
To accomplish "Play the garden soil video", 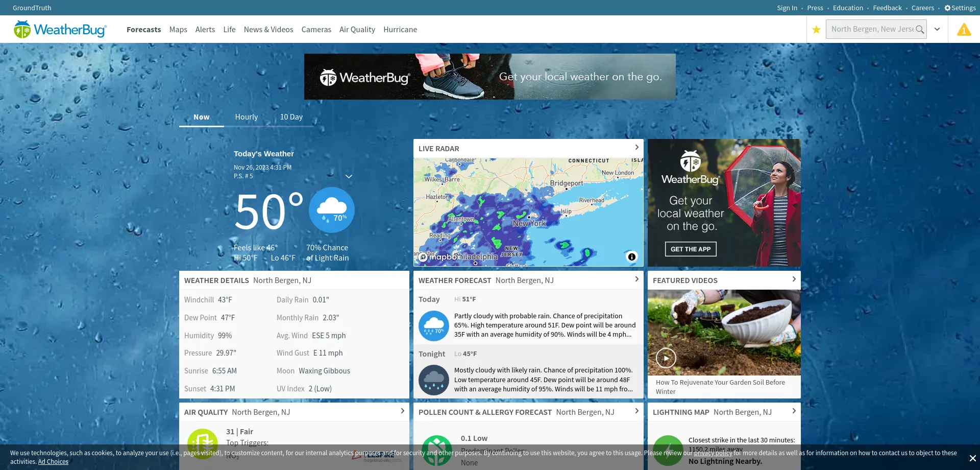I will [666, 358].
